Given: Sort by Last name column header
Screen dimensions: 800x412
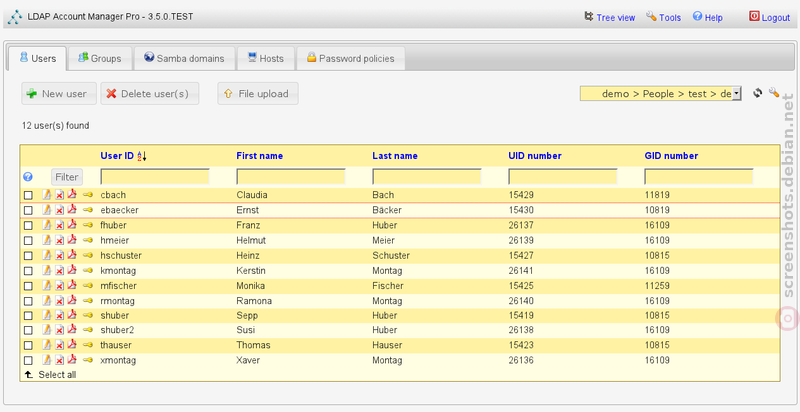Looking at the screenshot, I should pos(395,156).
